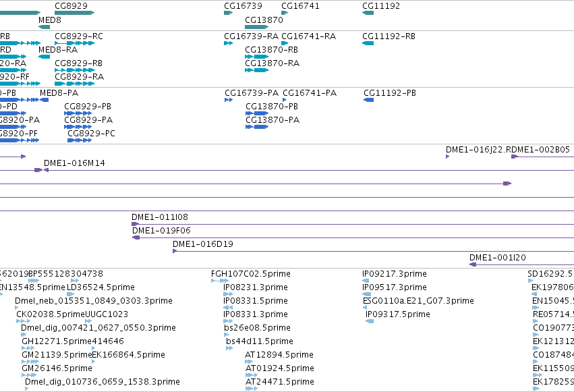Click EST IP09217.3prime
The height and width of the screenshot is (392, 574).
[x=366, y=281]
